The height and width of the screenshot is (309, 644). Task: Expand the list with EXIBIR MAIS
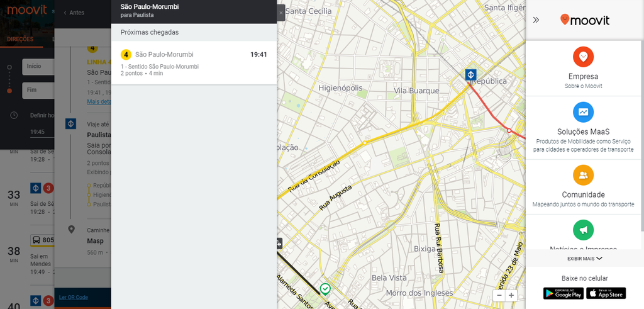[584, 259]
